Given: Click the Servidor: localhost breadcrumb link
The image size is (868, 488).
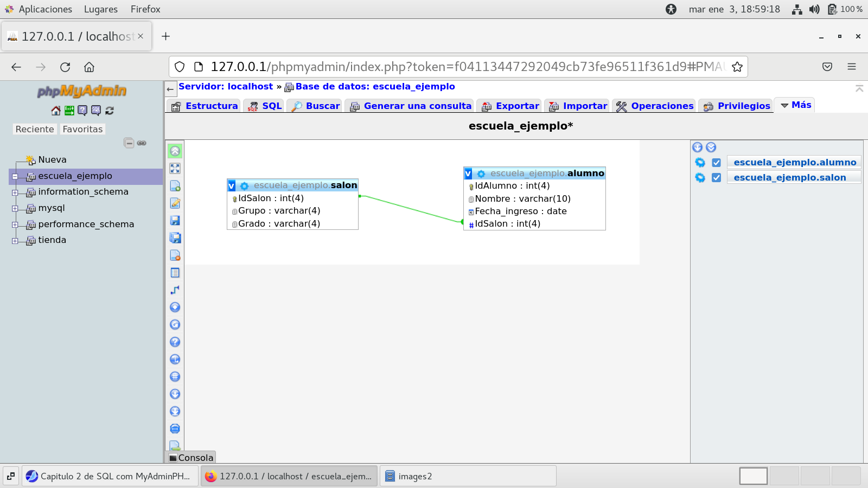Looking at the screenshot, I should (x=226, y=86).
